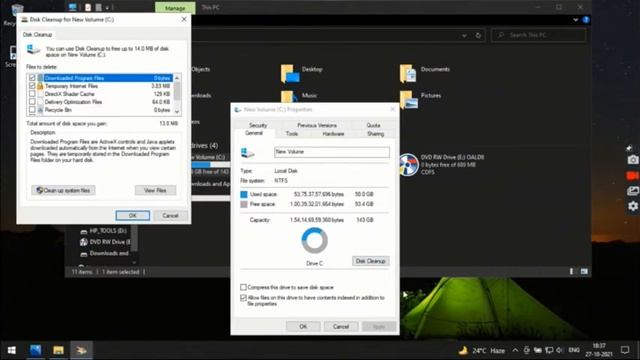This screenshot has width=640, height=360.
Task: Open the volume icon in system tray
Action: [x=560, y=350]
